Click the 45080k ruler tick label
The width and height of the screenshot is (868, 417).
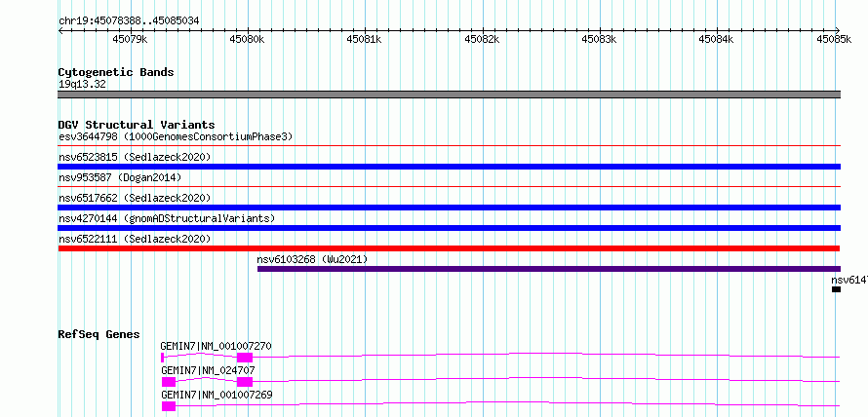coord(248,39)
